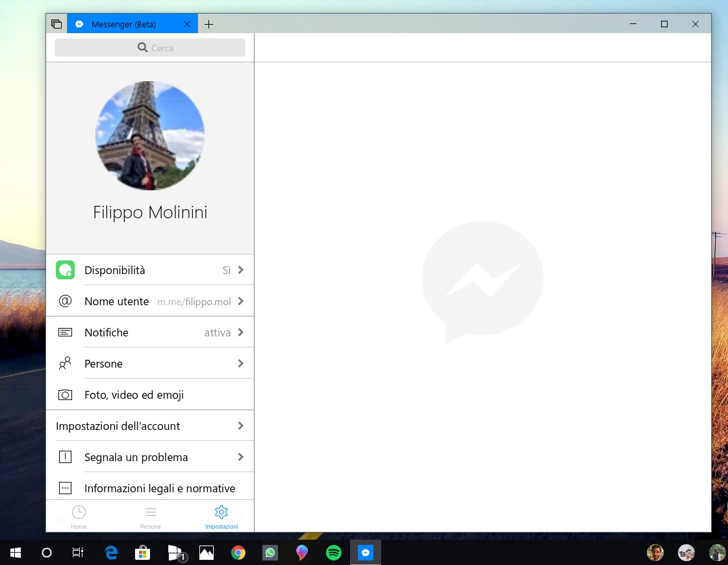Open the colorful balloon app in the taskbar
Viewport: 728px width, 565px height.
click(x=302, y=553)
